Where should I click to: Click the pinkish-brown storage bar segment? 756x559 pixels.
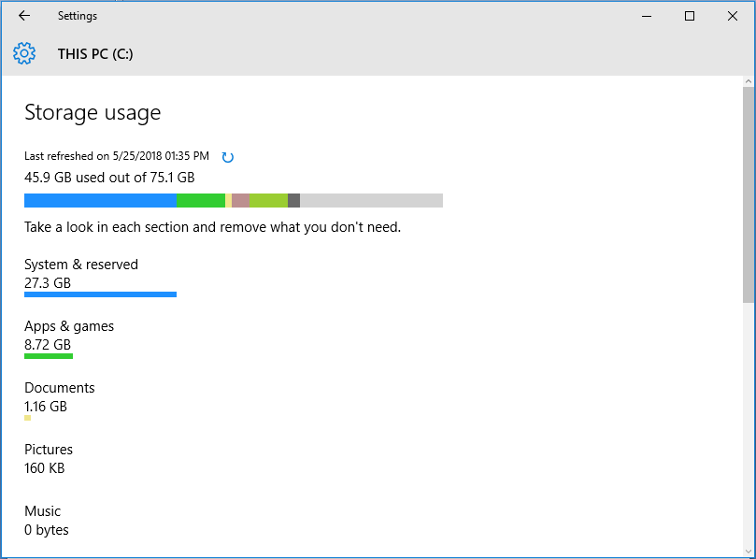pyautogui.click(x=240, y=201)
